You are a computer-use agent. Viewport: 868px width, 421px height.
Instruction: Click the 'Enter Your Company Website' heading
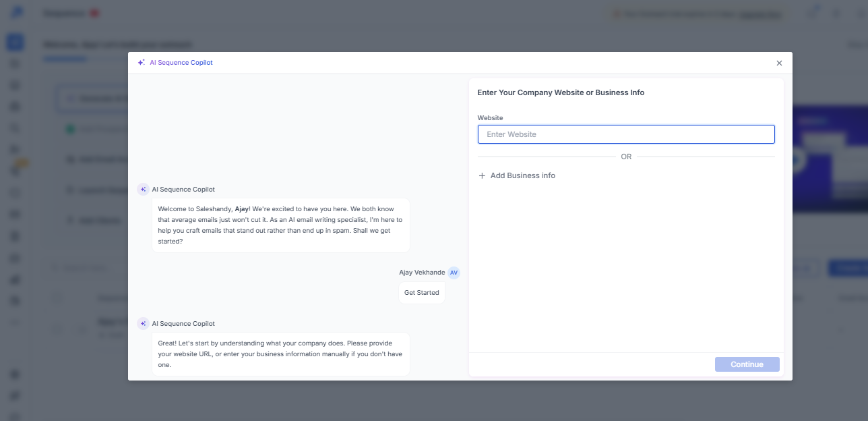[561, 92]
